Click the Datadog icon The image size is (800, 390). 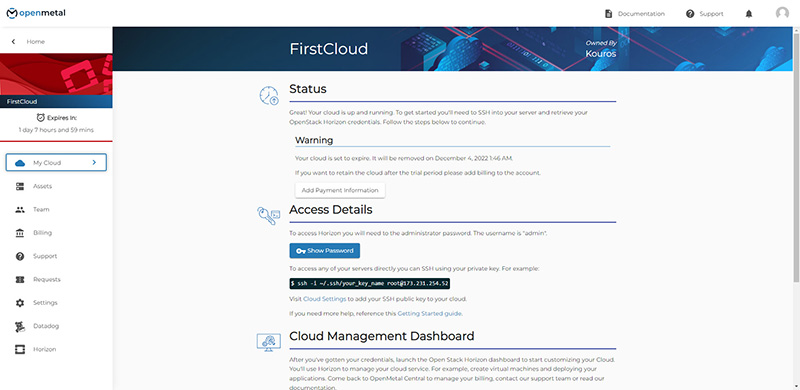20,326
